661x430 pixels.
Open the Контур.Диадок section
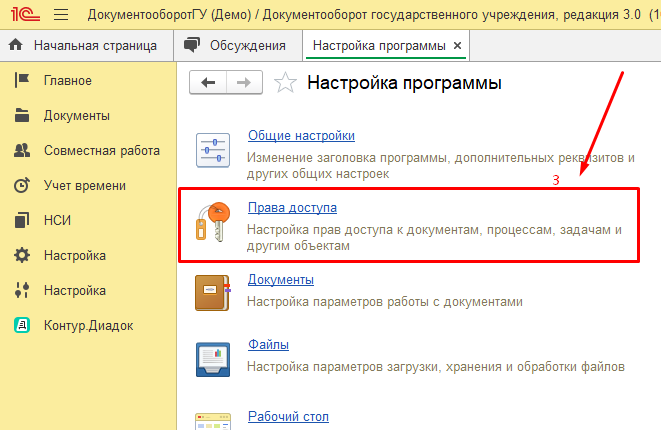(89, 325)
